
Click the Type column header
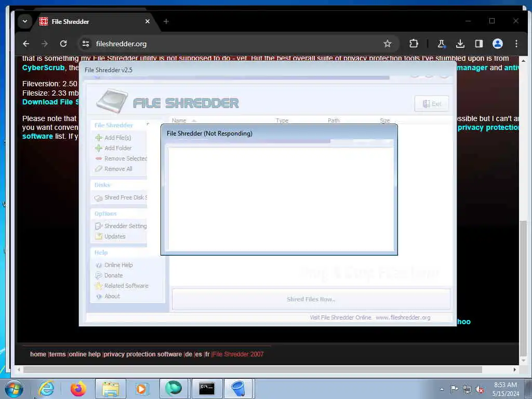pos(282,121)
